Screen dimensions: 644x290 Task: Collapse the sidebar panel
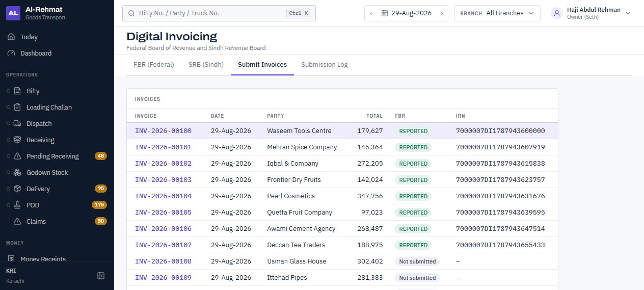pyautogui.click(x=101, y=276)
